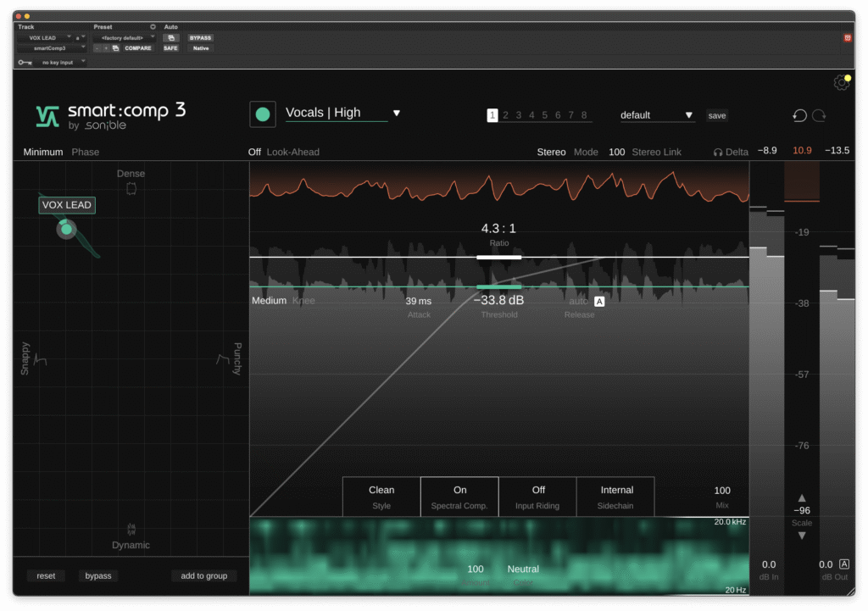
Task: Toggle Spectral Comp. On setting
Action: tap(459, 497)
